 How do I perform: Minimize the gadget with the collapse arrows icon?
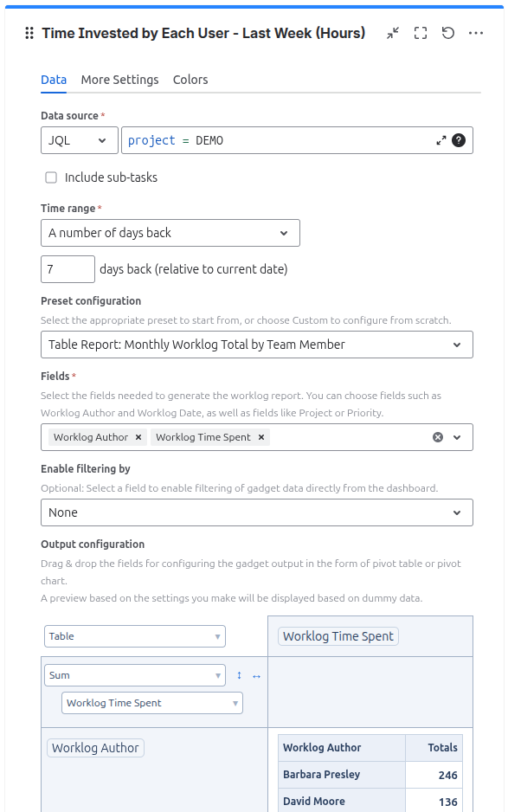pos(393,33)
